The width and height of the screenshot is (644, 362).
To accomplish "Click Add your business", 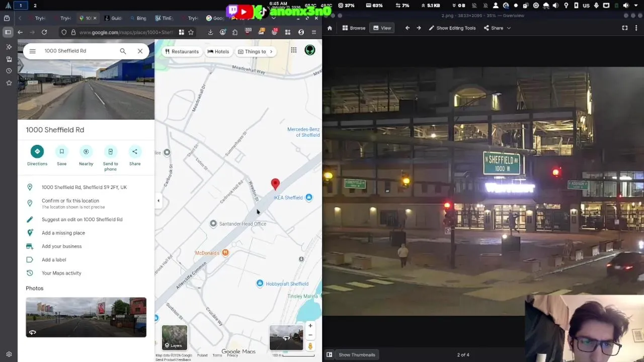I will [x=86, y=246].
